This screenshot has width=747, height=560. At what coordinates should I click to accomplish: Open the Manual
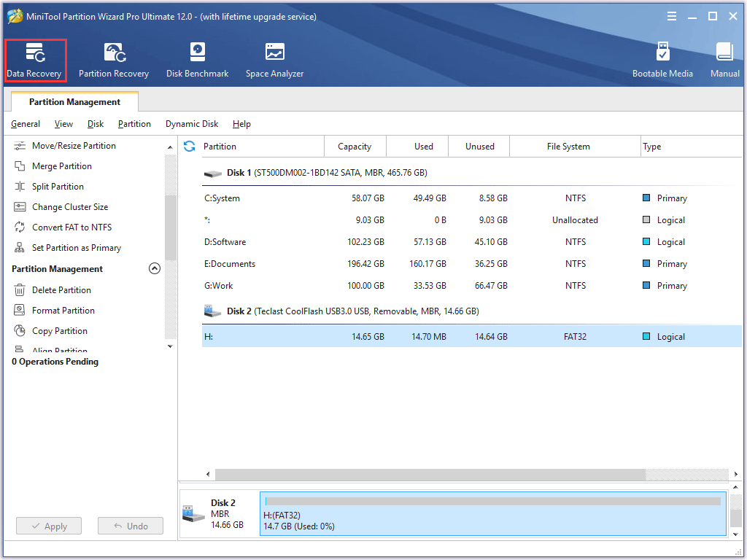(724, 61)
